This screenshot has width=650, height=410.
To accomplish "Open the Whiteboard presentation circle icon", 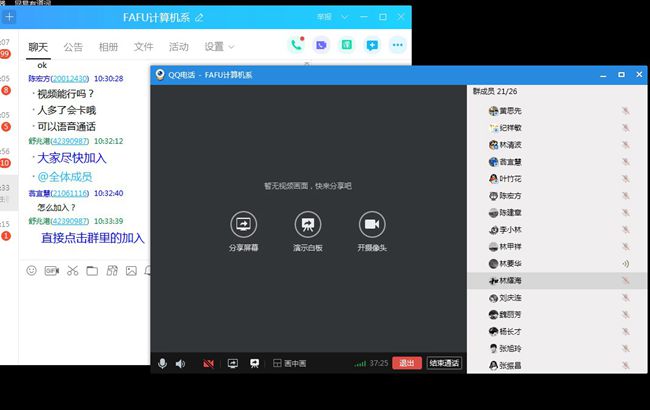I will point(308,224).
